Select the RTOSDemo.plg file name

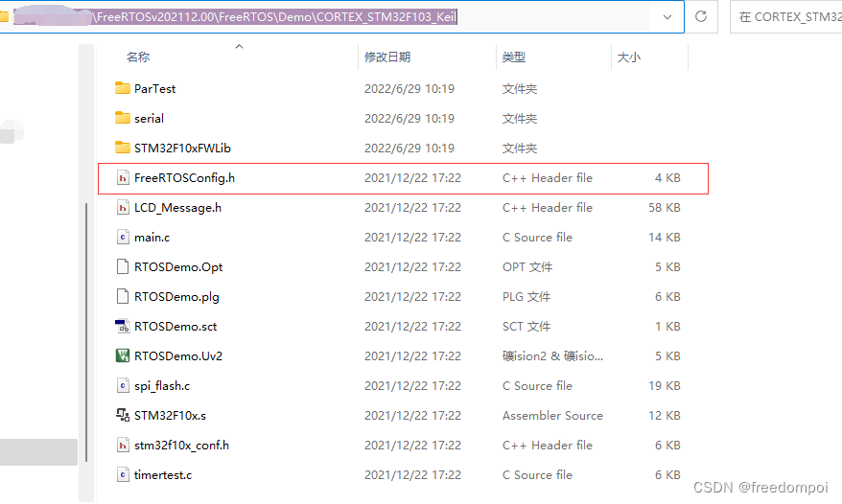click(x=176, y=296)
